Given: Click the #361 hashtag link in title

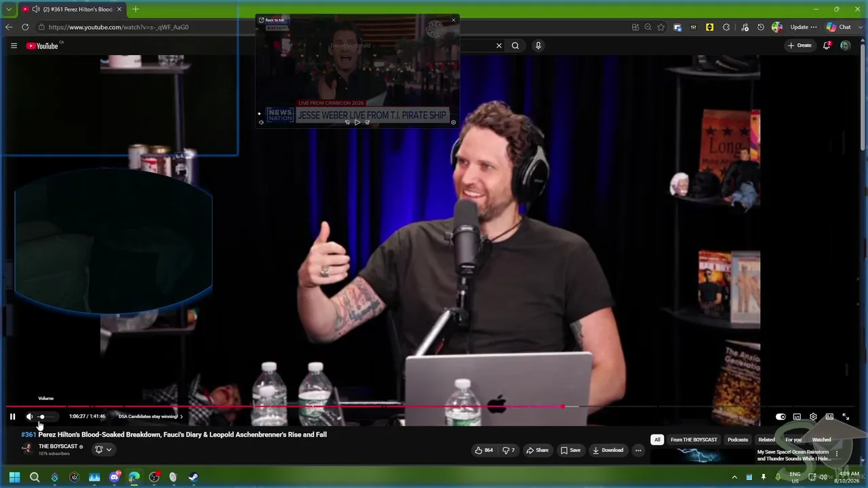Looking at the screenshot, I should tap(28, 434).
